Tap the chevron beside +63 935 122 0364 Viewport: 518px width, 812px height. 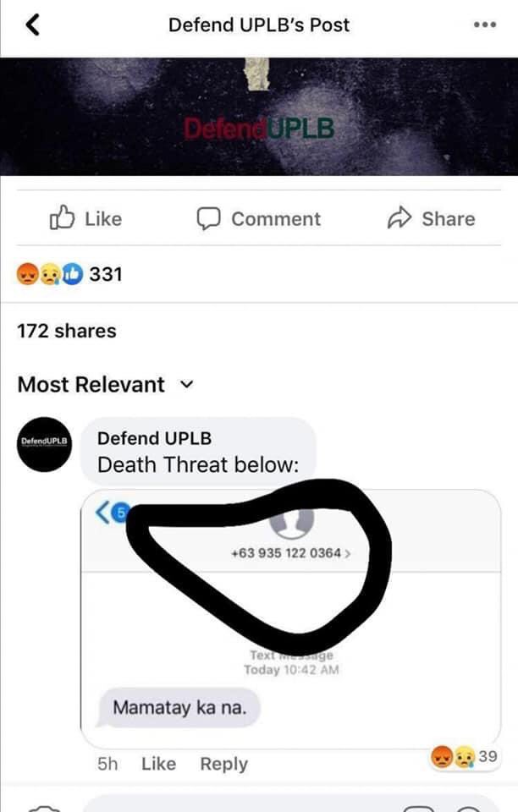pos(348,553)
